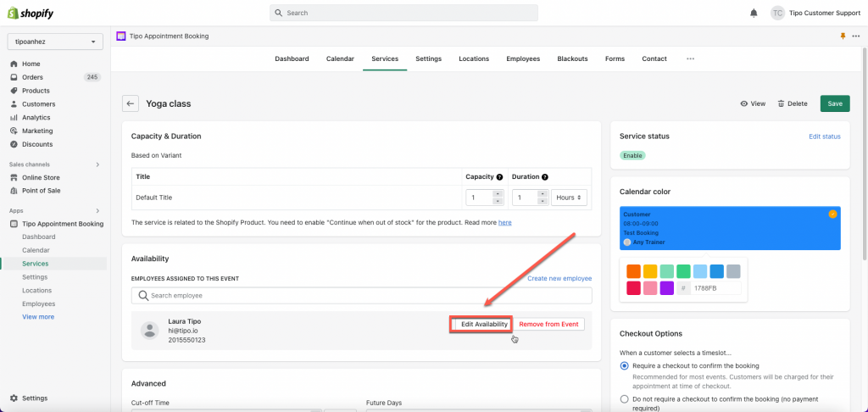
Task: Open the app header three-dot menu
Action: (856, 36)
